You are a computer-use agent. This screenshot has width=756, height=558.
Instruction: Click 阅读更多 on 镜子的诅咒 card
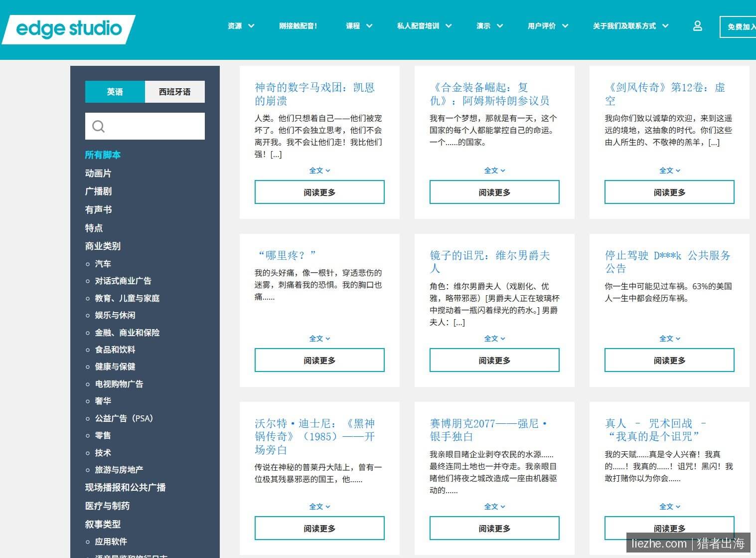coord(494,360)
